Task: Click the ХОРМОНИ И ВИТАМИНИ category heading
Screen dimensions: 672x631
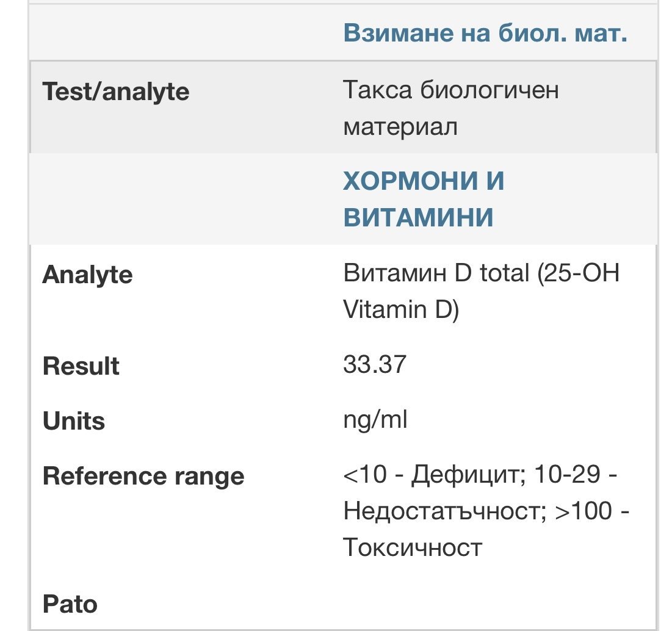Action: pyautogui.click(x=424, y=199)
